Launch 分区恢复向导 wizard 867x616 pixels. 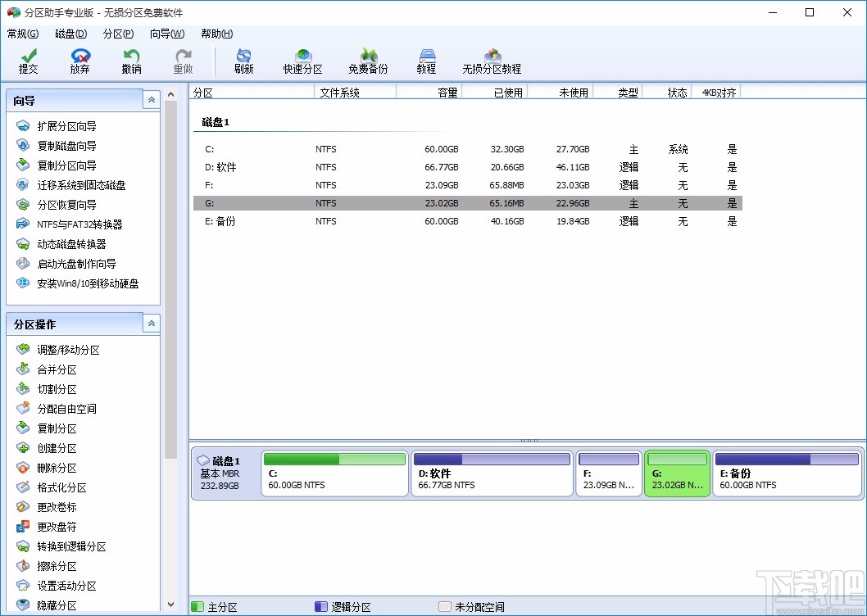tap(67, 205)
